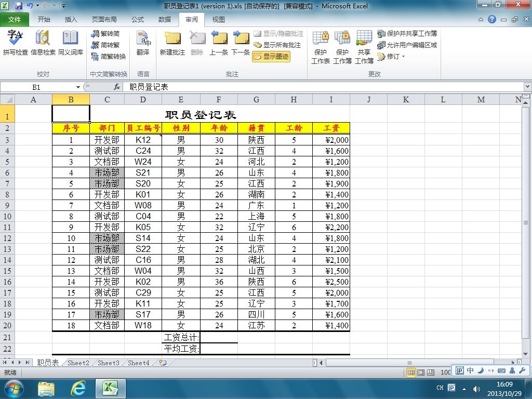Switch to Sheet2 worksheet tab
This screenshot has width=532, height=399.
pos(78,363)
